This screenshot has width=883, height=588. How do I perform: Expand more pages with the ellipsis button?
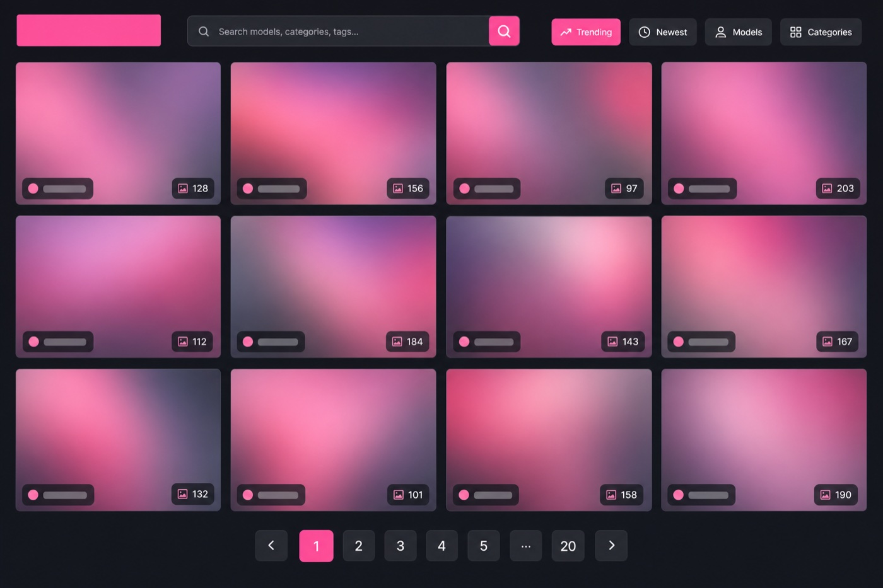pos(526,546)
